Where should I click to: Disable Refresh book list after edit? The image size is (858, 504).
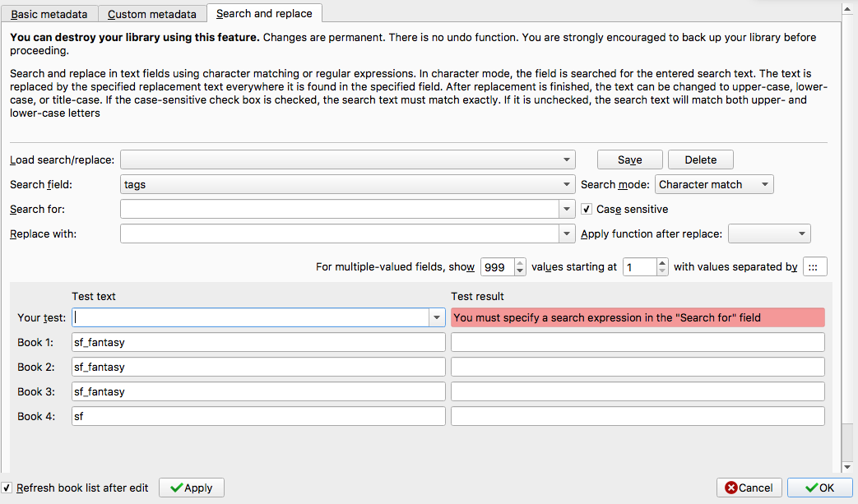click(x=7, y=488)
